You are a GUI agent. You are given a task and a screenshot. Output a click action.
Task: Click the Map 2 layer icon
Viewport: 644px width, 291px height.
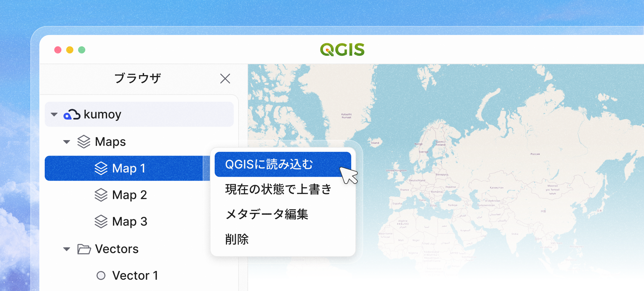101,195
